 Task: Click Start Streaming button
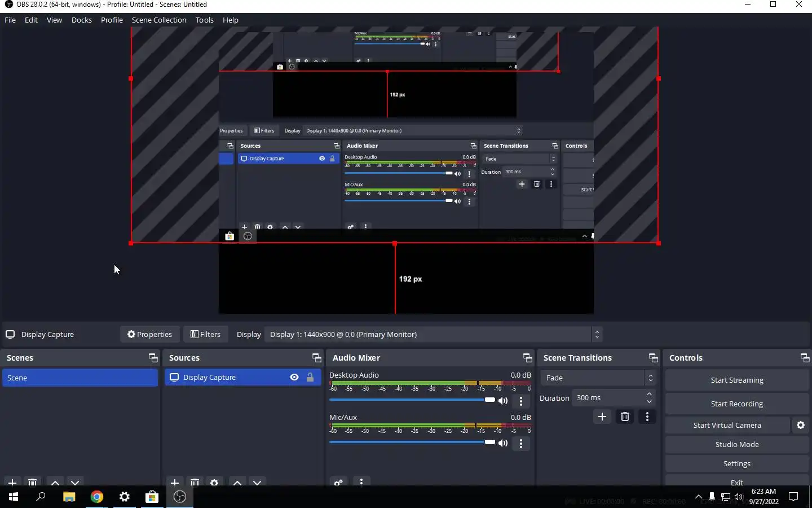click(737, 380)
